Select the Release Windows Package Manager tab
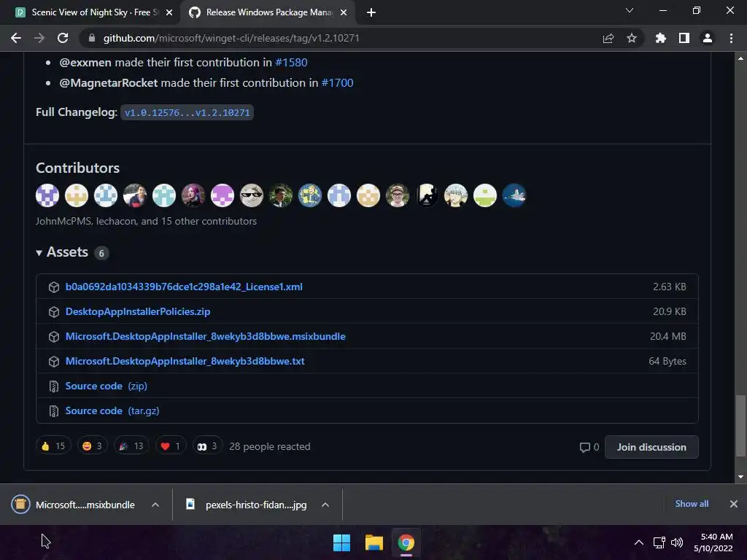This screenshot has height=560, width=747. [x=267, y=12]
